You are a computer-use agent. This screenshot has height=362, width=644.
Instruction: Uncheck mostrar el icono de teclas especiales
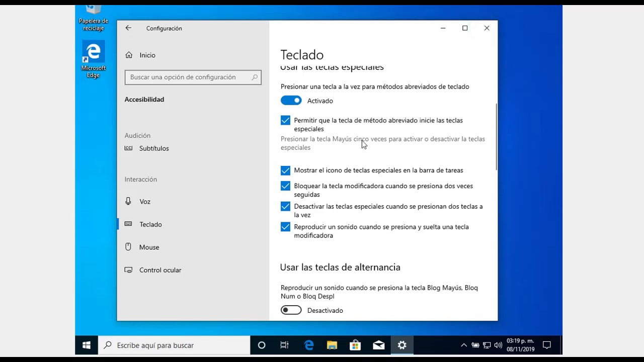tap(285, 170)
